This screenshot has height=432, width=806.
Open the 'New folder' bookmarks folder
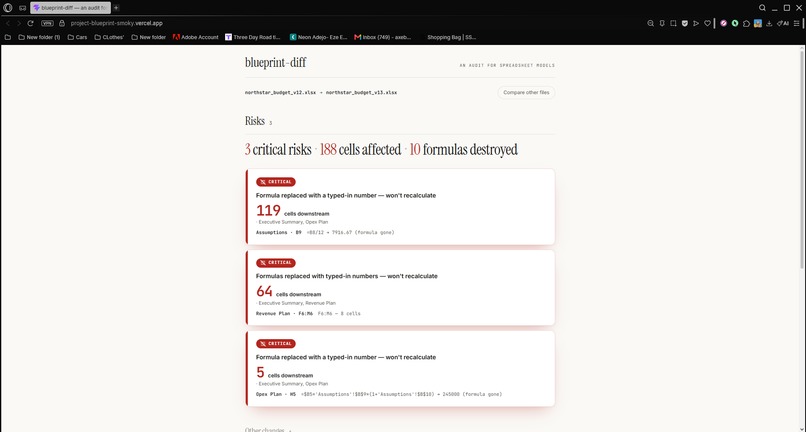point(149,37)
